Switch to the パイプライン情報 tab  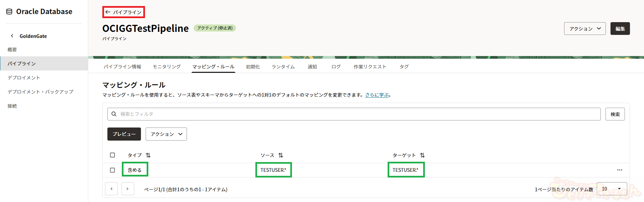pos(122,67)
